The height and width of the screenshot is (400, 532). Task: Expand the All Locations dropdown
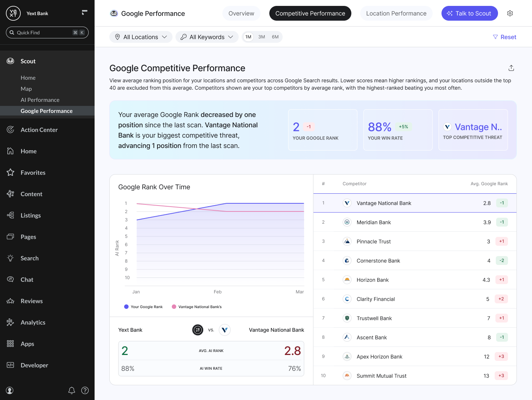point(141,37)
